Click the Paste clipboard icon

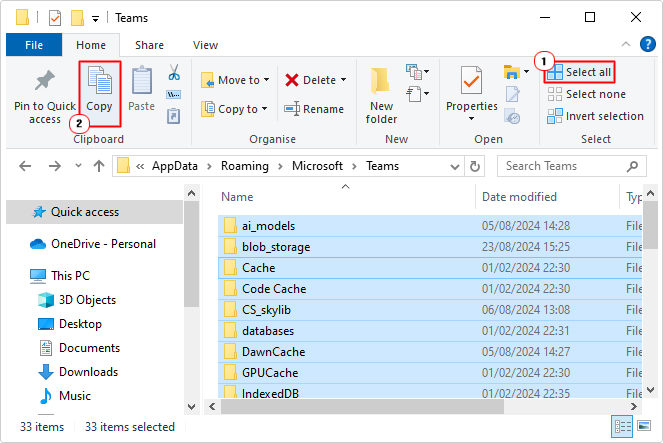point(142,80)
